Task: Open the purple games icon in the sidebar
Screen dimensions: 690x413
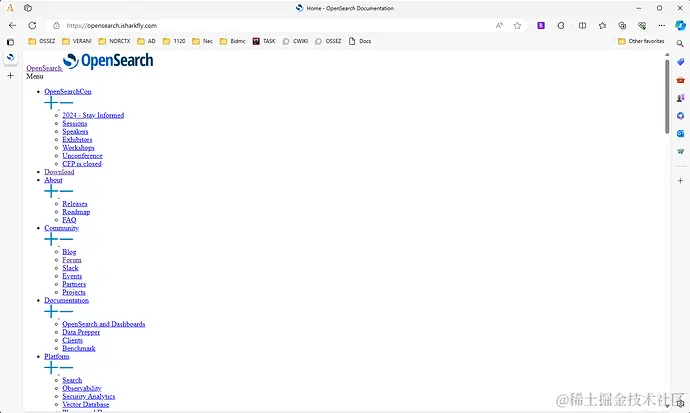Action: (x=680, y=98)
